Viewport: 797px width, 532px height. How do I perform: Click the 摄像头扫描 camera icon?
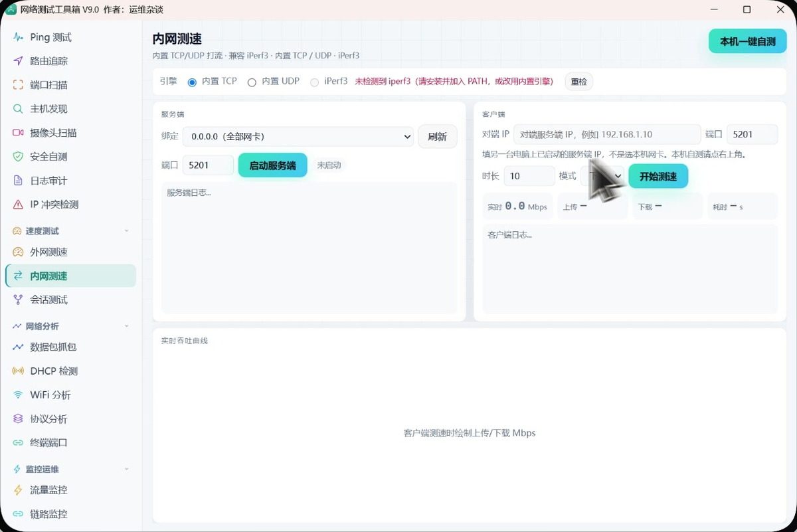(18, 133)
